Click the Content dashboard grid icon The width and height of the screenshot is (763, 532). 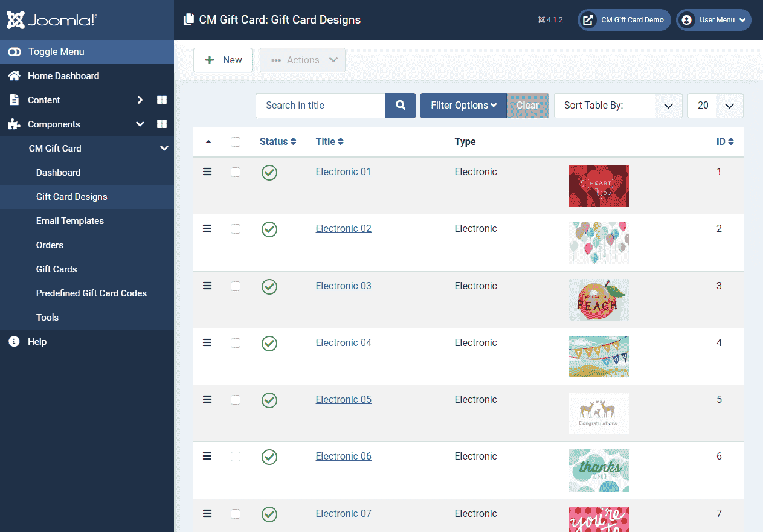click(161, 100)
